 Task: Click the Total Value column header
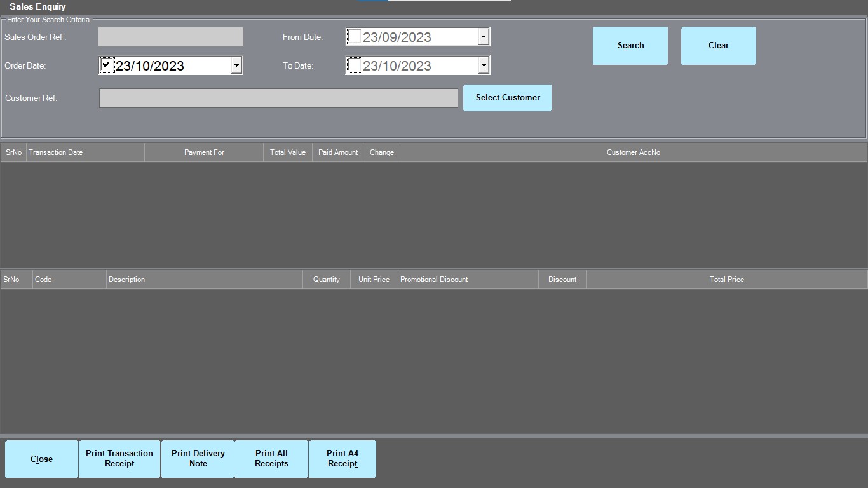click(x=287, y=152)
